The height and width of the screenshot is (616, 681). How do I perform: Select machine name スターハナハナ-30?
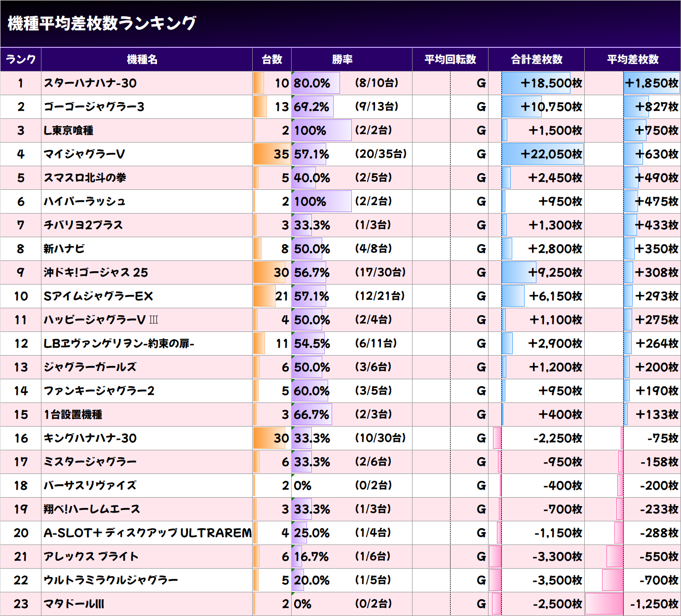[90, 83]
